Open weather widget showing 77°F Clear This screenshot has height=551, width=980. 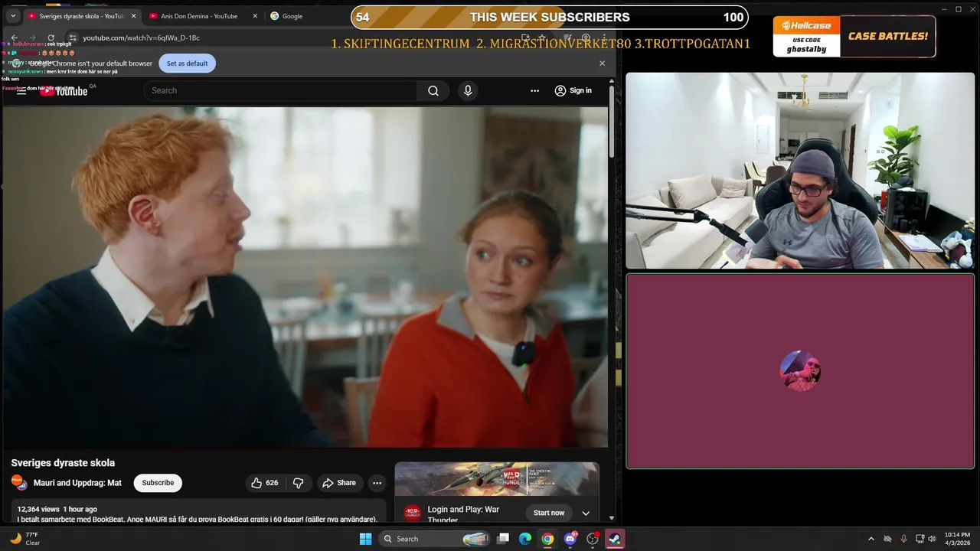(x=25, y=539)
